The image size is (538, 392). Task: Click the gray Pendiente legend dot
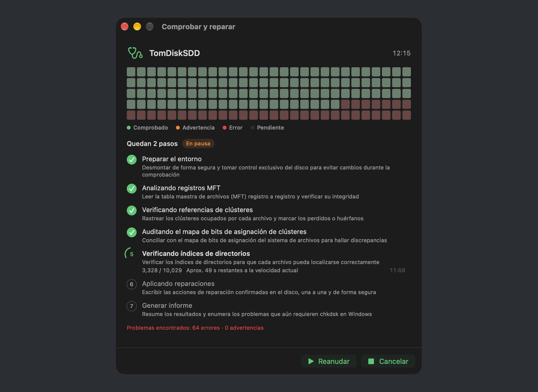(252, 128)
